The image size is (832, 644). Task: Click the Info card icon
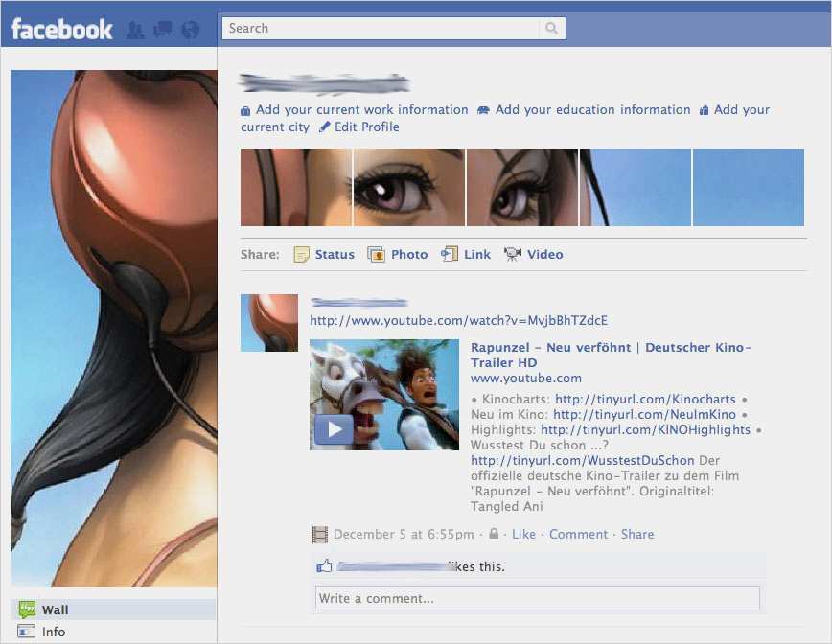26,632
